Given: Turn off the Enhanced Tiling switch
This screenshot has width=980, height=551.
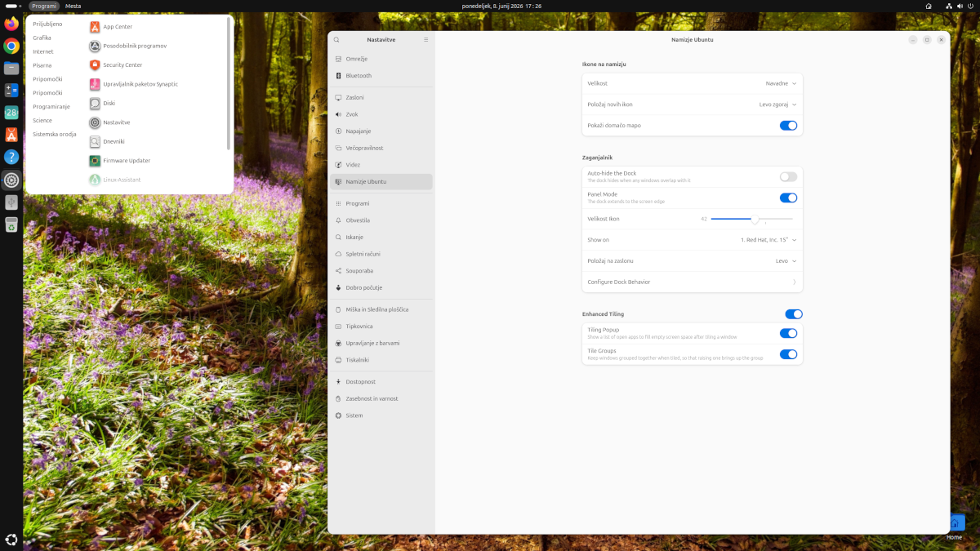Looking at the screenshot, I should pos(794,314).
